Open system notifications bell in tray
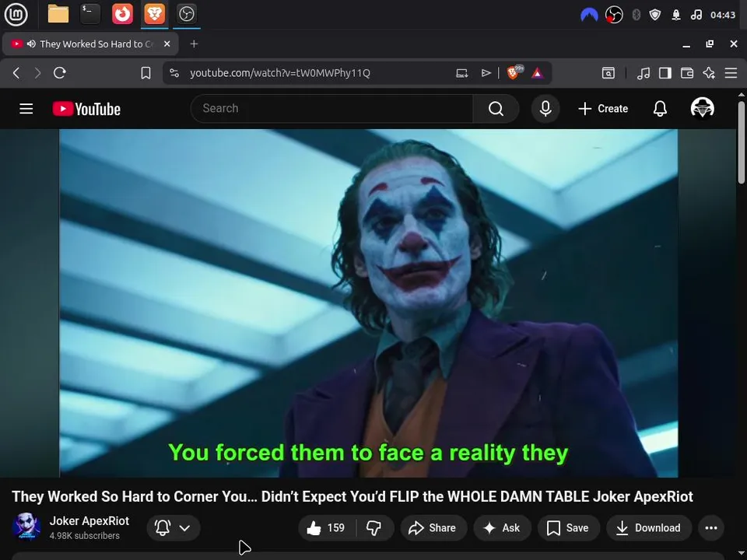Screen dimensions: 747x560 pos(676,16)
